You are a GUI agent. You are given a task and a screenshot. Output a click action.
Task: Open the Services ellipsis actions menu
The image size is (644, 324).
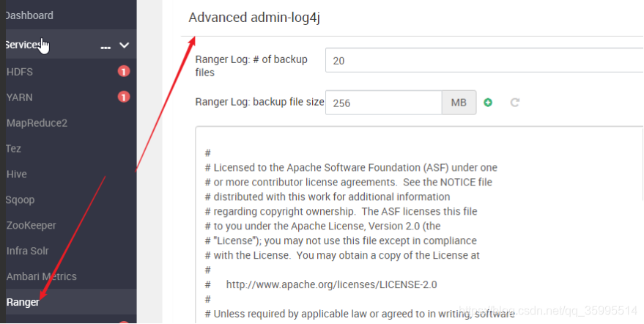106,48
